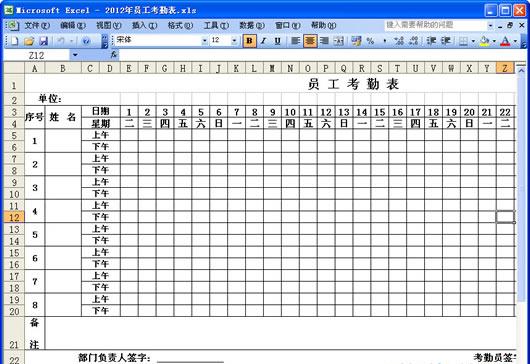Select row 12 header
530x364 pixels.
coord(14,217)
